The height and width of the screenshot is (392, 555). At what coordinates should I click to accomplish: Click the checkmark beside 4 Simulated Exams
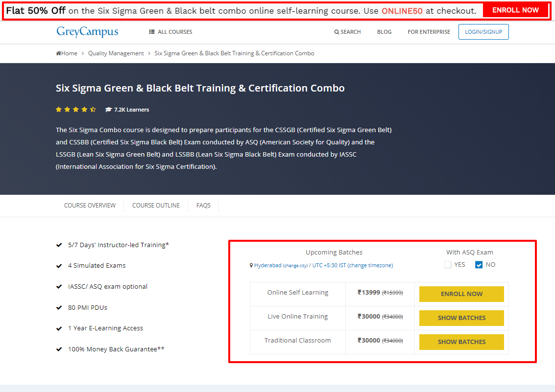pos(59,266)
